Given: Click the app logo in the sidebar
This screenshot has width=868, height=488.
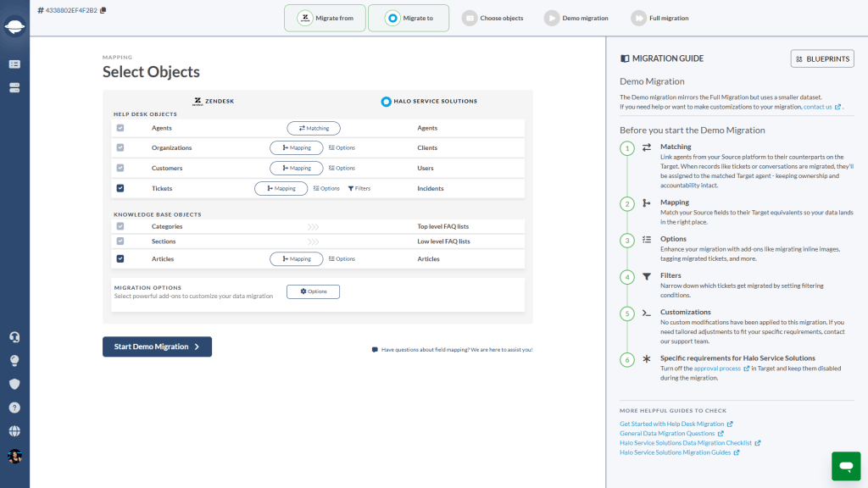Looking at the screenshot, I should point(14,26).
